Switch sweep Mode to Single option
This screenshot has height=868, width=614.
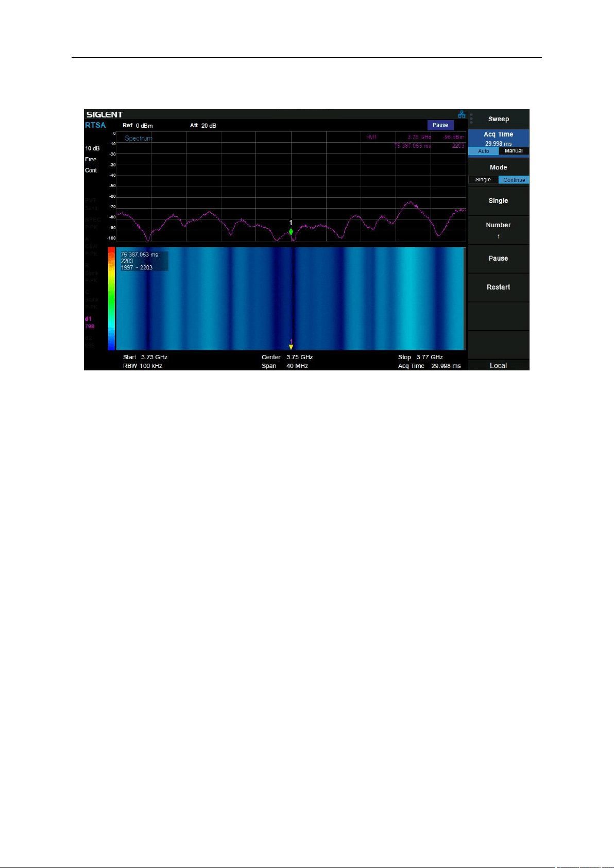[x=483, y=180]
